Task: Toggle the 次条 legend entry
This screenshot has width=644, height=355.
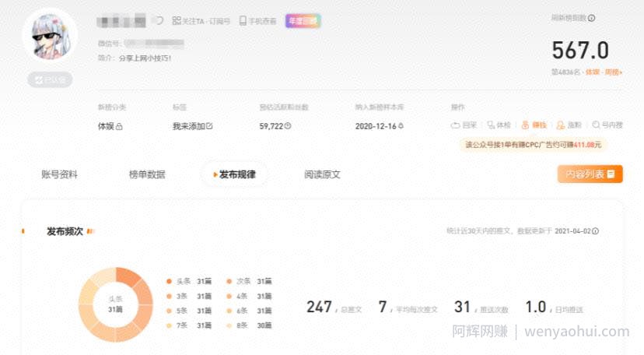Action: tap(250, 282)
